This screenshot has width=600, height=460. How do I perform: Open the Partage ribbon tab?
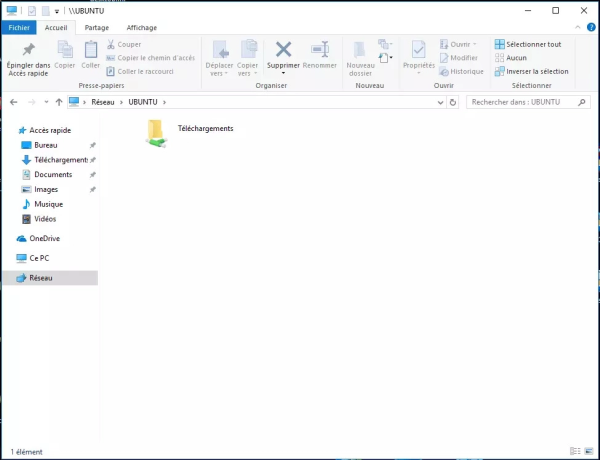pos(97,28)
